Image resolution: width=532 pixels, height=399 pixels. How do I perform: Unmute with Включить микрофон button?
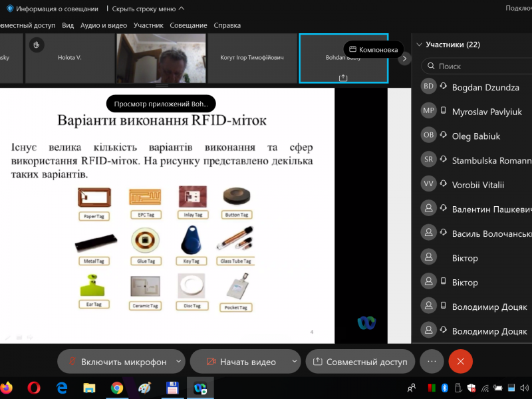click(x=116, y=362)
